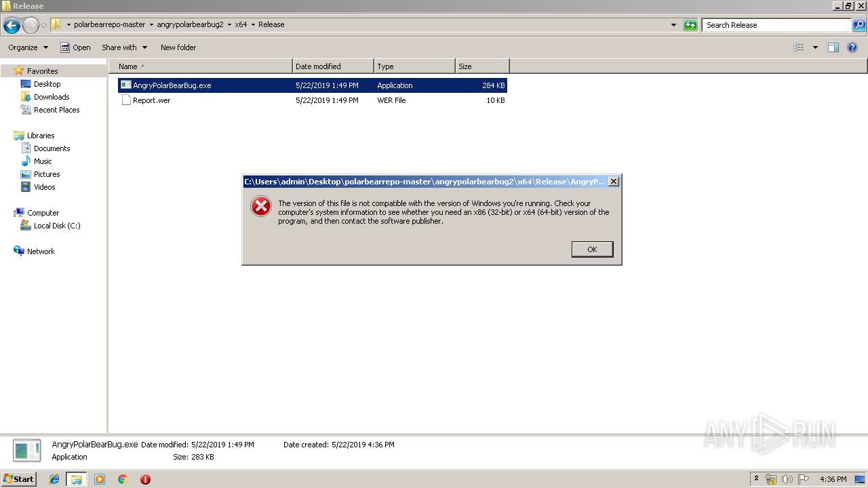This screenshot has height=488, width=868.
Task: Open Downloads in navigation pane
Action: pyautogui.click(x=52, y=97)
